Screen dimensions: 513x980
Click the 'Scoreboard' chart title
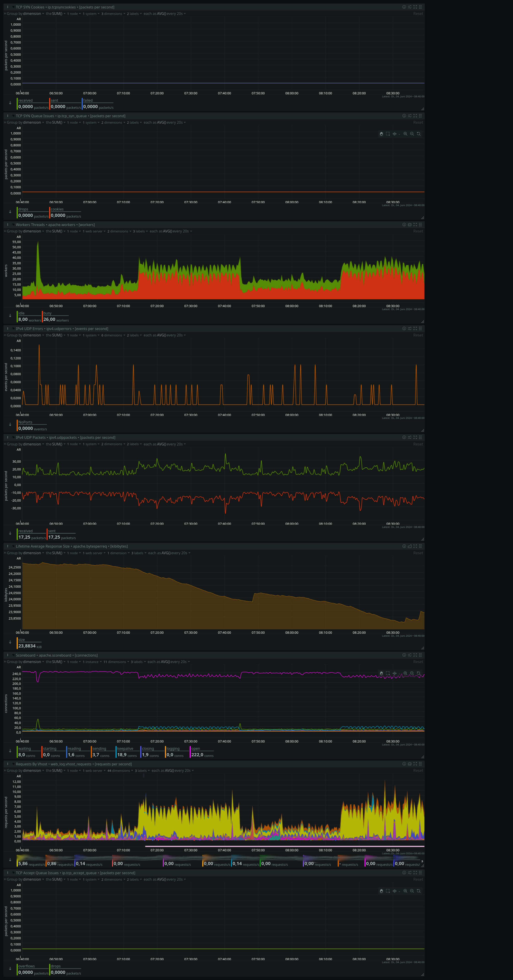click(x=25, y=655)
